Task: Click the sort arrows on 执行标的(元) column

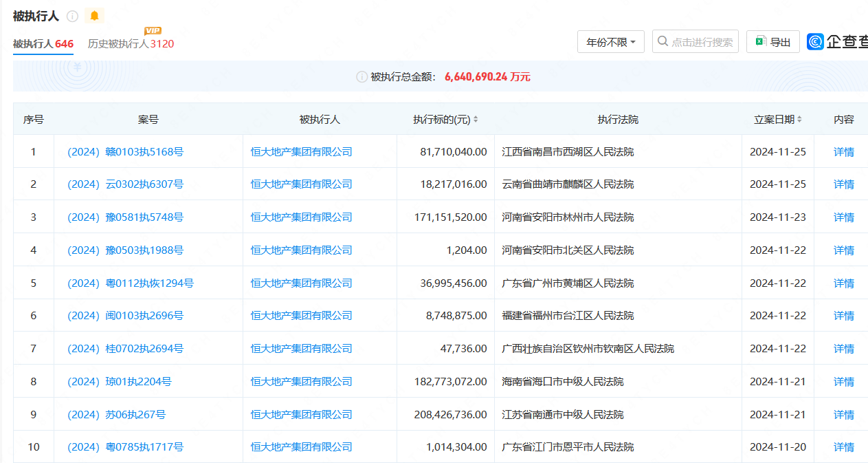Action: pos(476,120)
